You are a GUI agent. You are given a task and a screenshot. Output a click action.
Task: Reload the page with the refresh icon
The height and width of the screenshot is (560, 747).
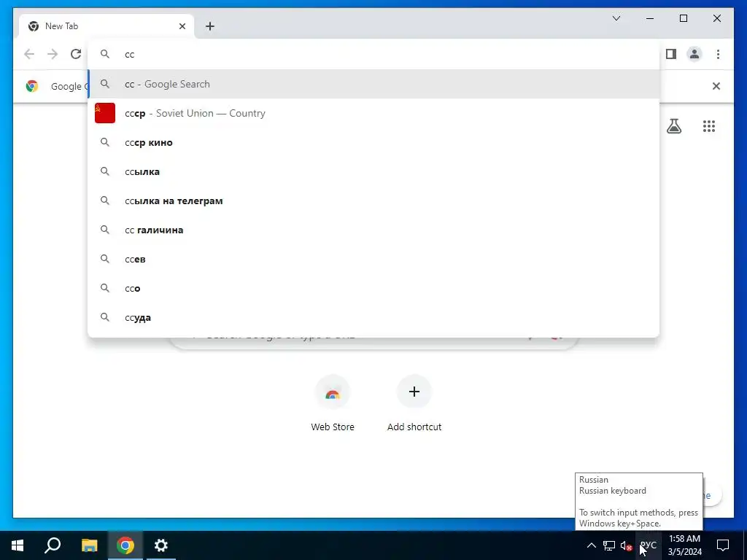[76, 54]
